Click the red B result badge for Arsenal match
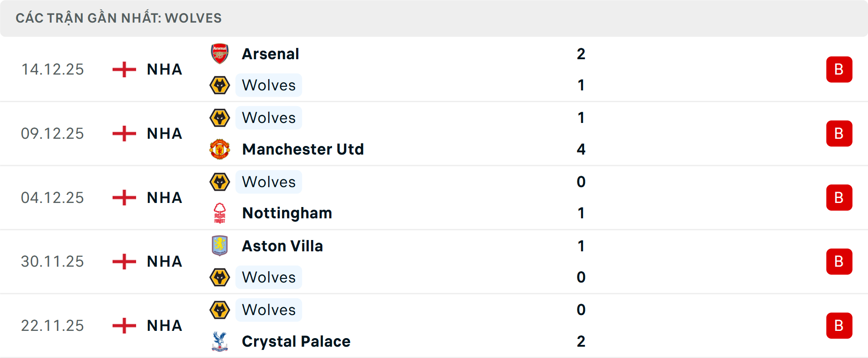The image size is (868, 358). [840, 69]
